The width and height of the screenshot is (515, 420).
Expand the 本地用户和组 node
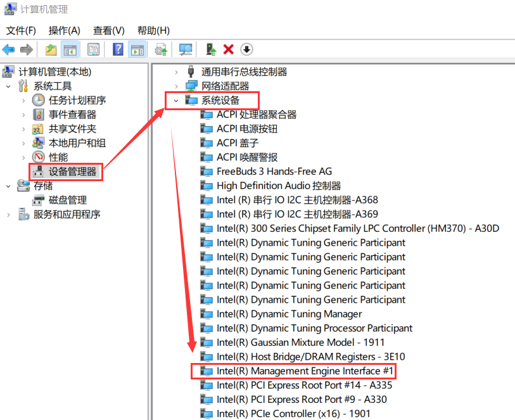point(23,144)
